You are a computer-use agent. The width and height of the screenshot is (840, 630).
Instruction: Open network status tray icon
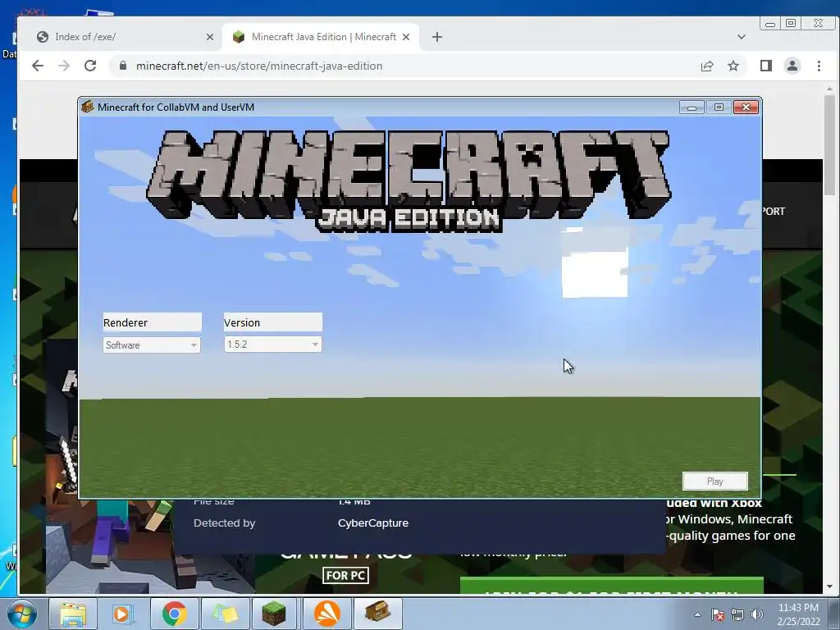click(737, 614)
